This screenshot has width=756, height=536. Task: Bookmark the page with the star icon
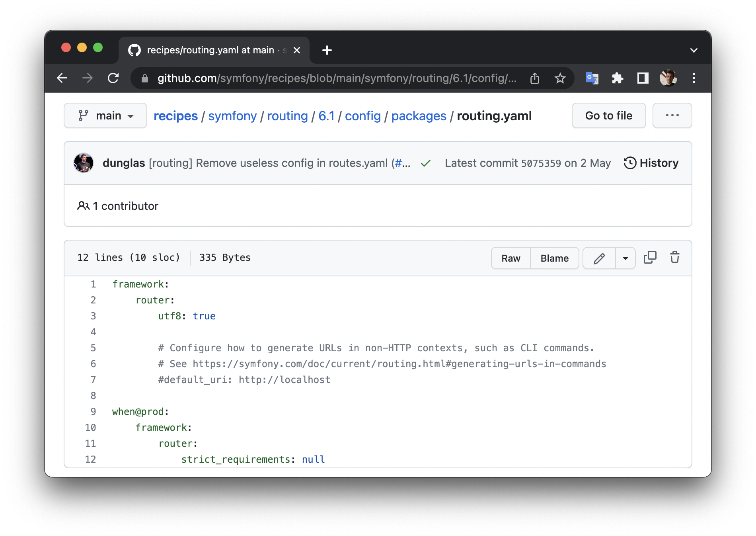click(560, 78)
